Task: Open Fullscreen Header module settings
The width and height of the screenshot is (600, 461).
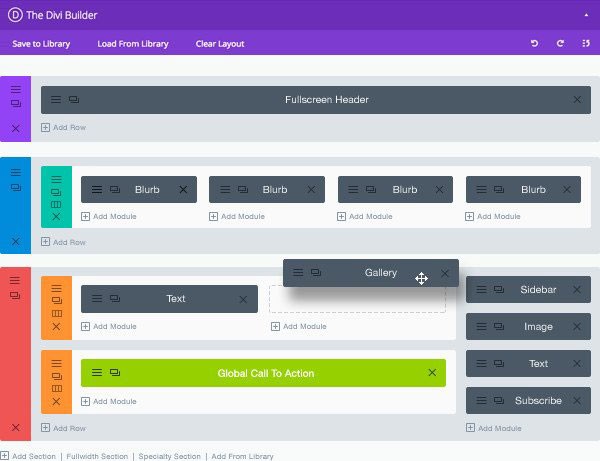Action: [56, 100]
